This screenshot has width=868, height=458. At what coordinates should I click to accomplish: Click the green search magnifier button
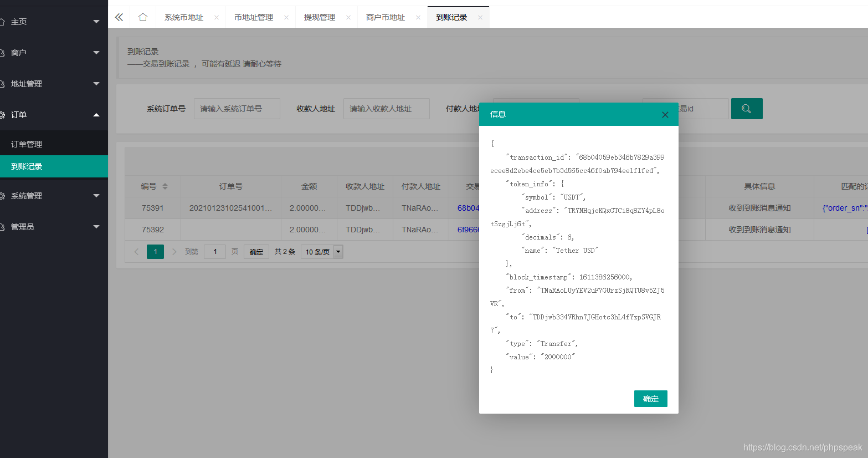747,109
